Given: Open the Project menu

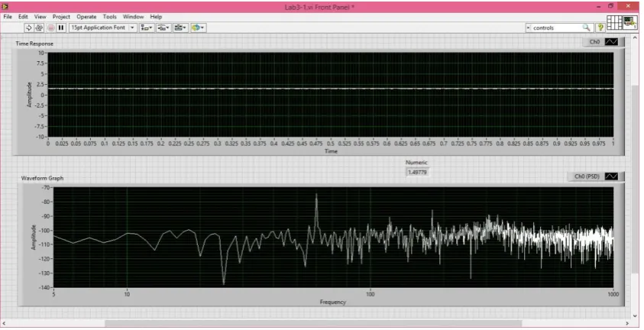Looking at the screenshot, I should pyautogui.click(x=61, y=17).
